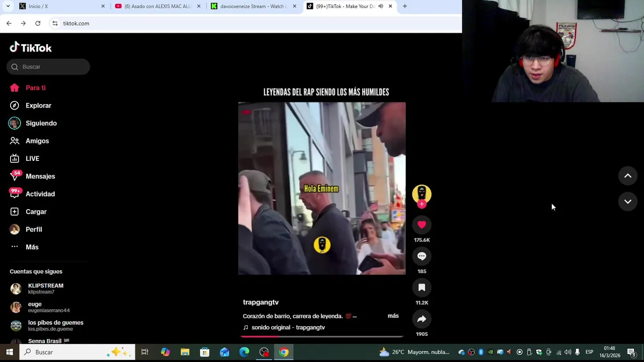Open Microsoft Edge from the taskbar
644x362 pixels.
click(x=244, y=352)
